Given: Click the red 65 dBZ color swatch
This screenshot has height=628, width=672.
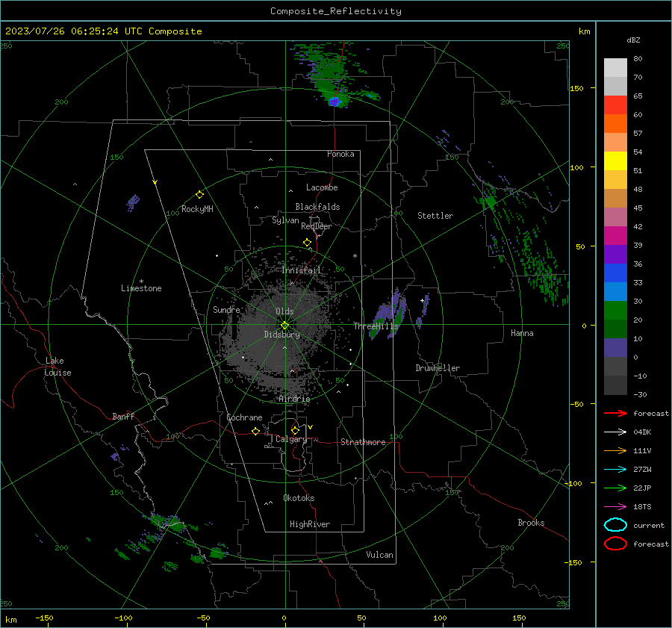Looking at the screenshot, I should pos(615,105).
